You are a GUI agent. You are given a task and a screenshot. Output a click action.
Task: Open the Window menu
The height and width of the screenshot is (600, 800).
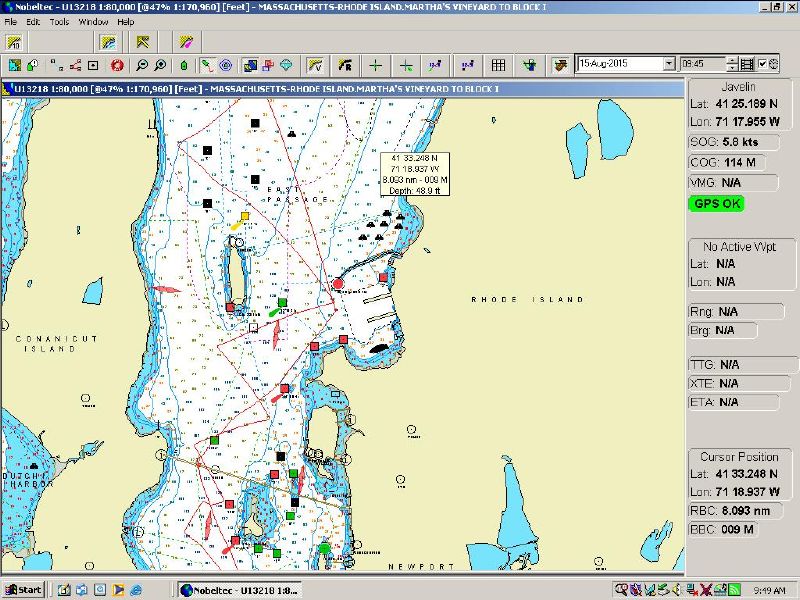[x=93, y=21]
